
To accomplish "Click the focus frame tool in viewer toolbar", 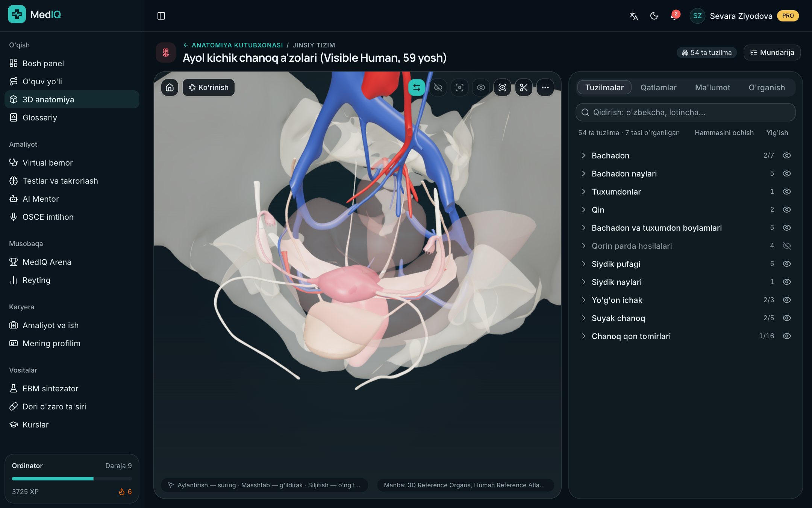I will [459, 88].
